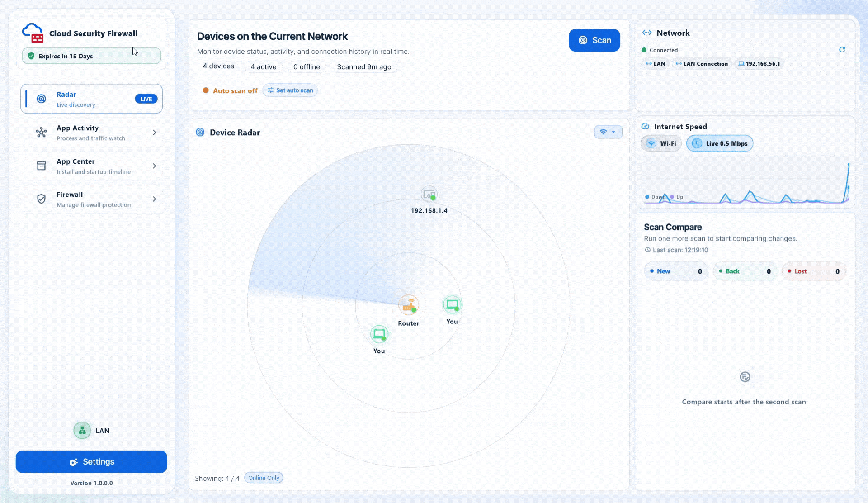The width and height of the screenshot is (868, 503).
Task: Click the Expires in 15 Days badge
Action: [91, 56]
